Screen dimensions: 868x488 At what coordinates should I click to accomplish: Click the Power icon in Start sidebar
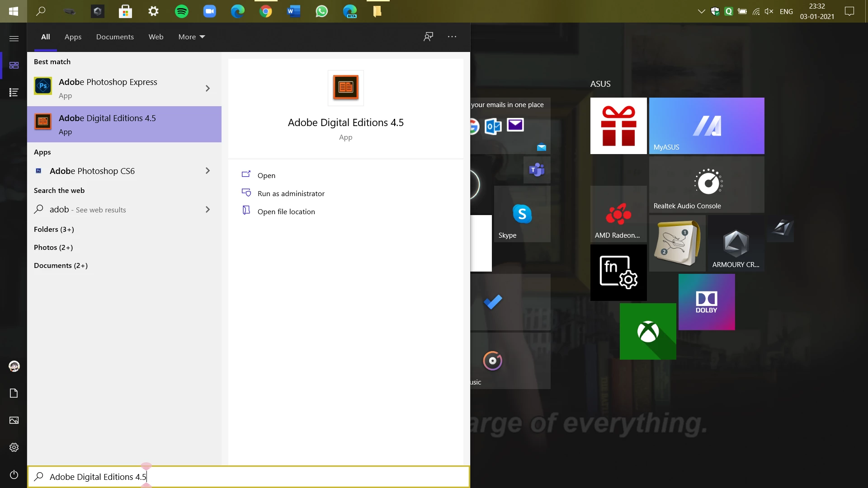coord(14,474)
